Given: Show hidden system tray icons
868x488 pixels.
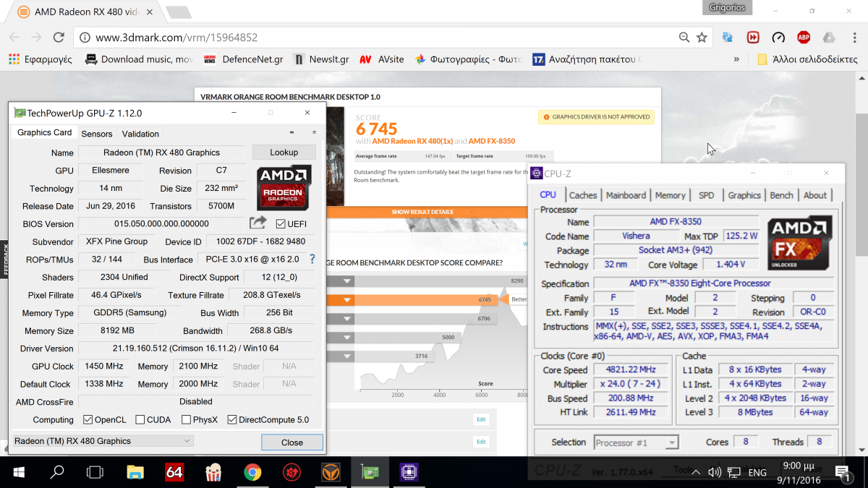Looking at the screenshot, I should [x=696, y=473].
